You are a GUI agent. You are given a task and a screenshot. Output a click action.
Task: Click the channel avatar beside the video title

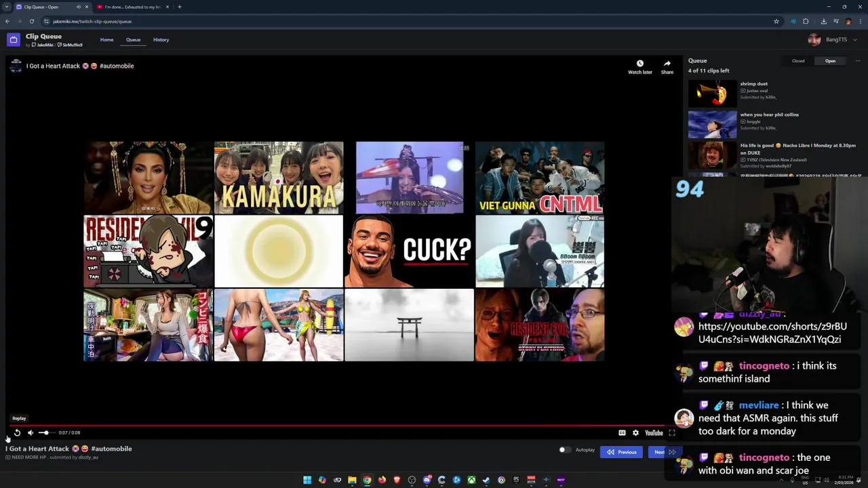(16, 66)
